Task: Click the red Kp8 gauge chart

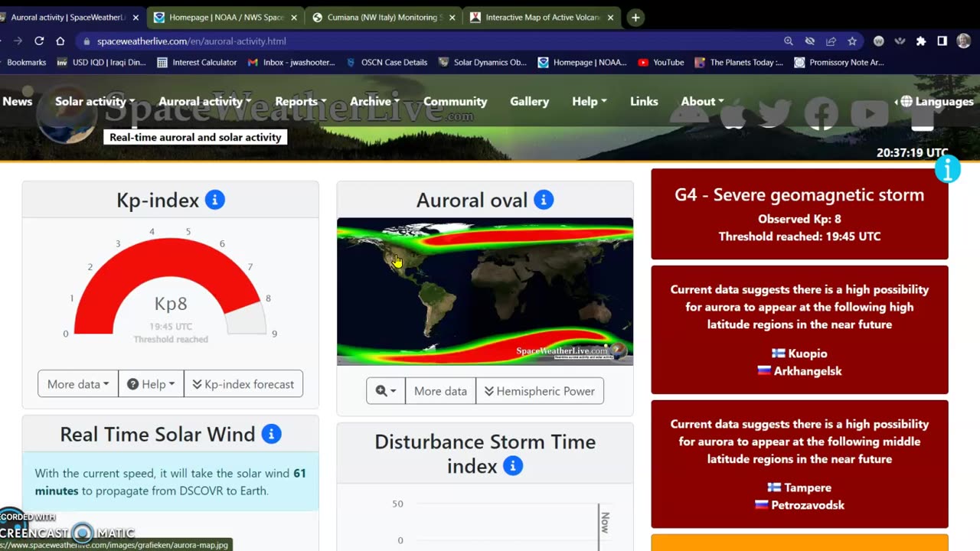Action: (x=170, y=287)
